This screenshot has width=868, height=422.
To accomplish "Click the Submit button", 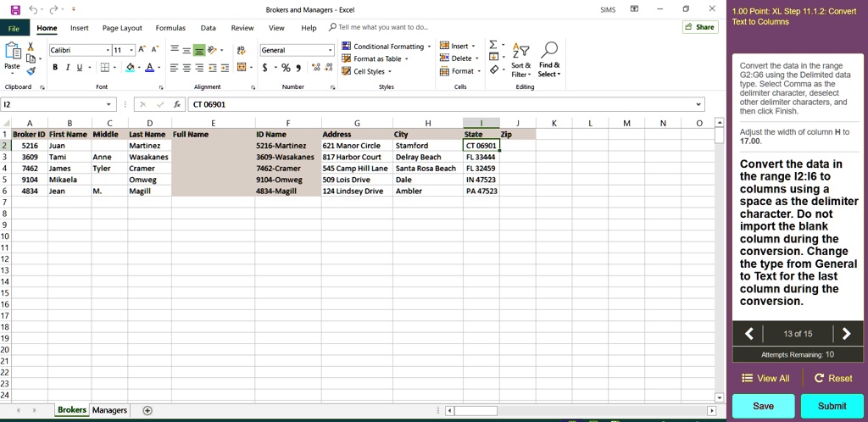I will (832, 406).
